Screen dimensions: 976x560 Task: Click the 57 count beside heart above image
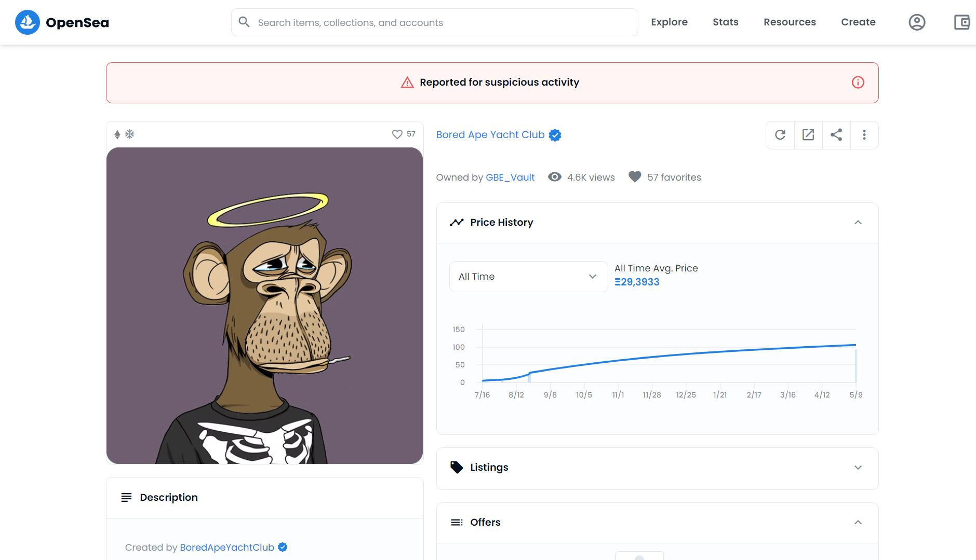click(x=411, y=134)
